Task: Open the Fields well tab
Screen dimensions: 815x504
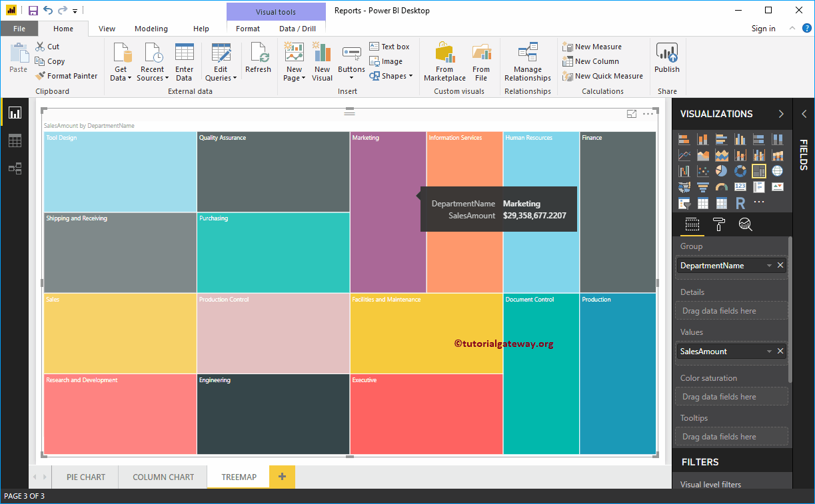Action: [x=692, y=224]
